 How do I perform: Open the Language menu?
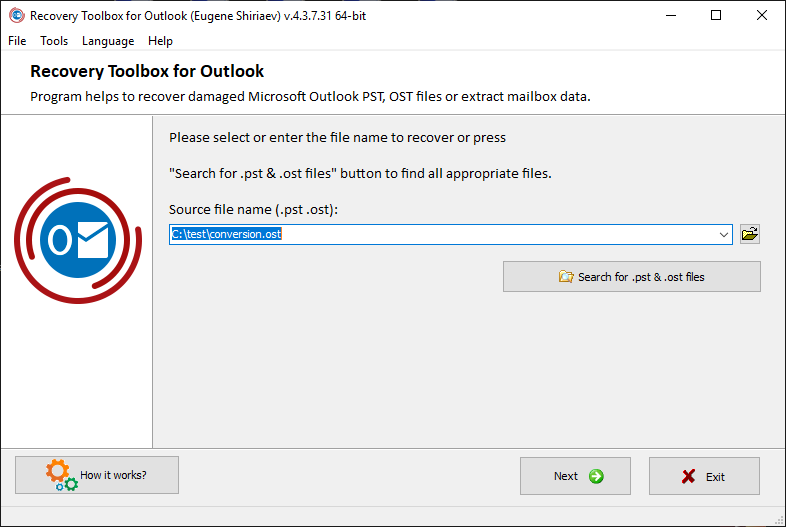[x=108, y=41]
